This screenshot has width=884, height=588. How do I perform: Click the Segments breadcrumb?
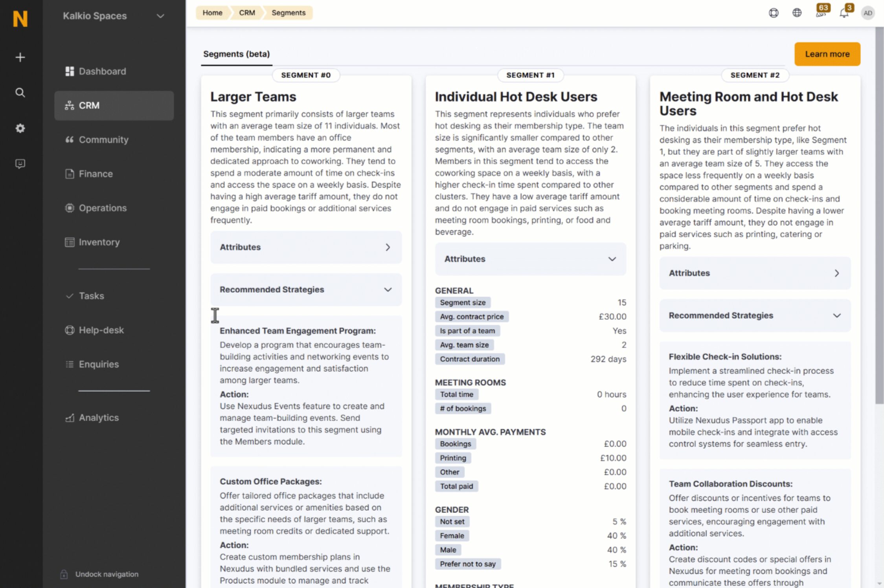click(289, 13)
